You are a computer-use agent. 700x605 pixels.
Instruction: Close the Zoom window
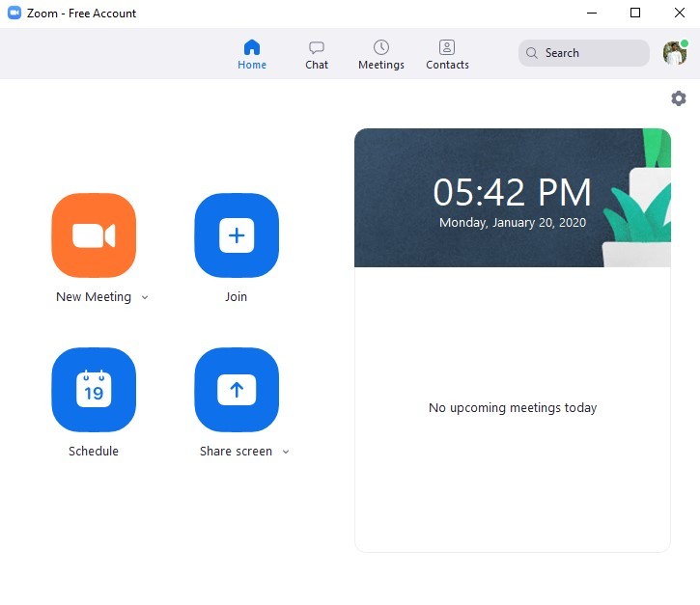(x=680, y=13)
